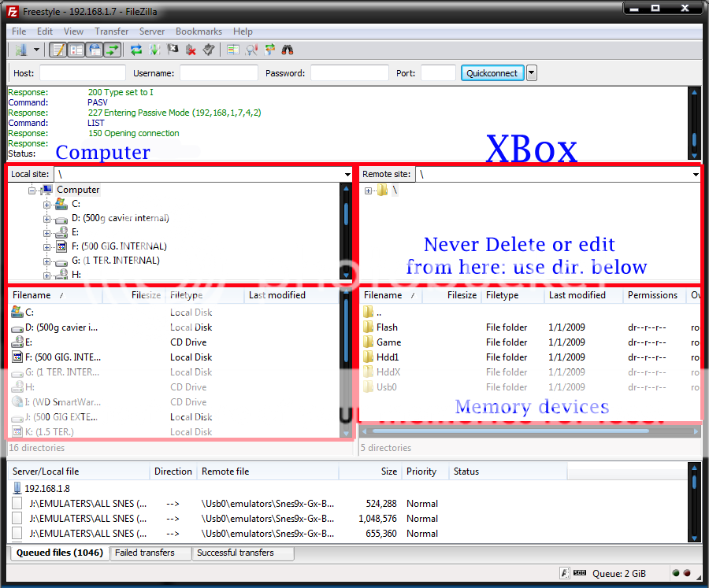Click the Quickconnect button
709x588 pixels.
coord(492,72)
